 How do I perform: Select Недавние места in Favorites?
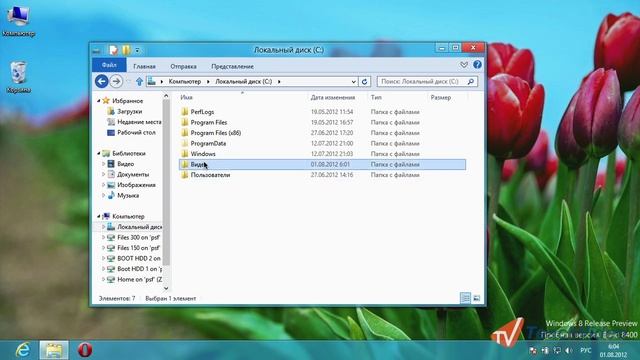click(139, 122)
